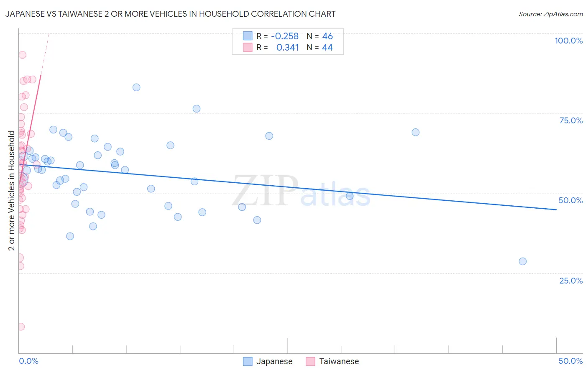
Task: Click the chart title text
Action: (x=170, y=14)
